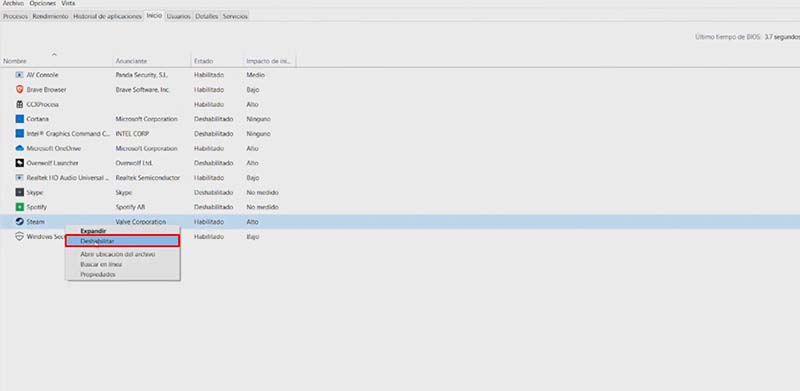The image size is (800, 391).
Task: Select the Realtek HD Audio Universal entry
Action: [x=68, y=178]
